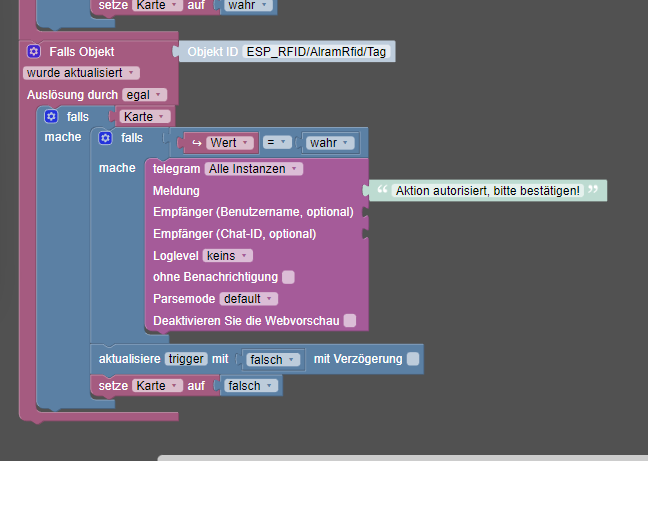Click the trigger object field in aktualisiere block
The image size is (648, 530).
(x=186, y=359)
